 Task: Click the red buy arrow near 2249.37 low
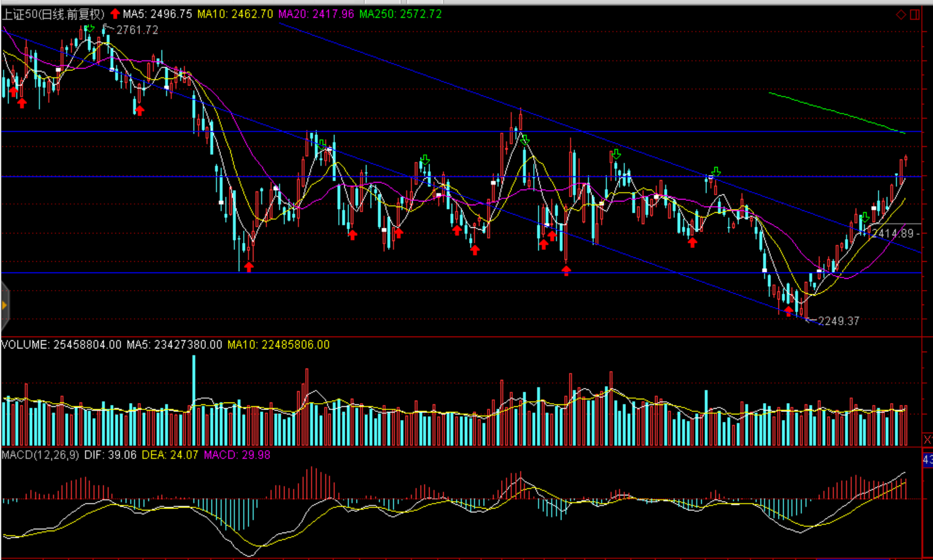[789, 311]
